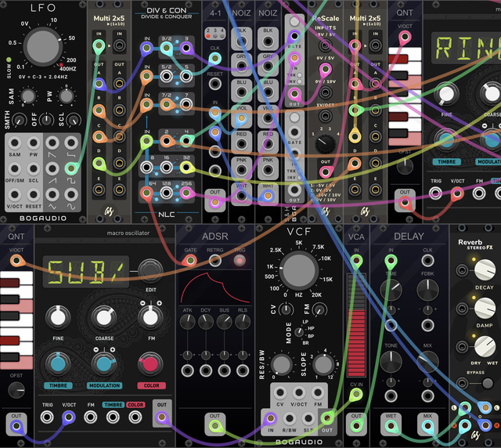The image size is (501, 448).
Task: Click the lower macro oscillator TRIG jack
Action: [47, 417]
